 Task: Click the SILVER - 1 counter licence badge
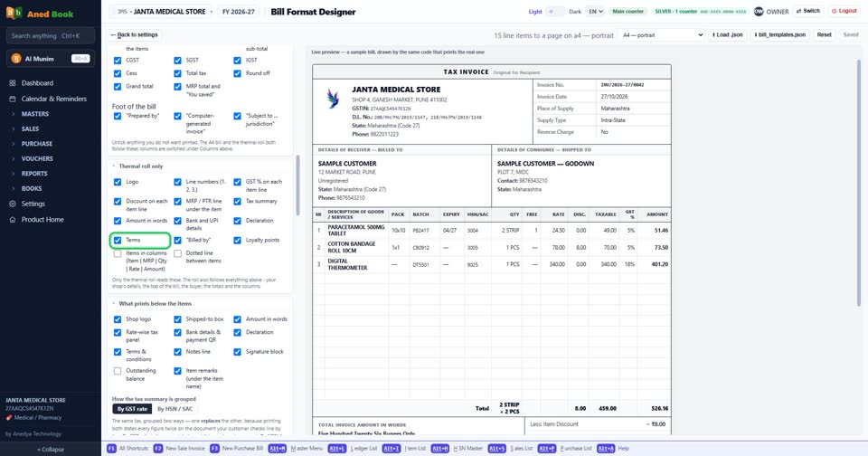(700, 11)
